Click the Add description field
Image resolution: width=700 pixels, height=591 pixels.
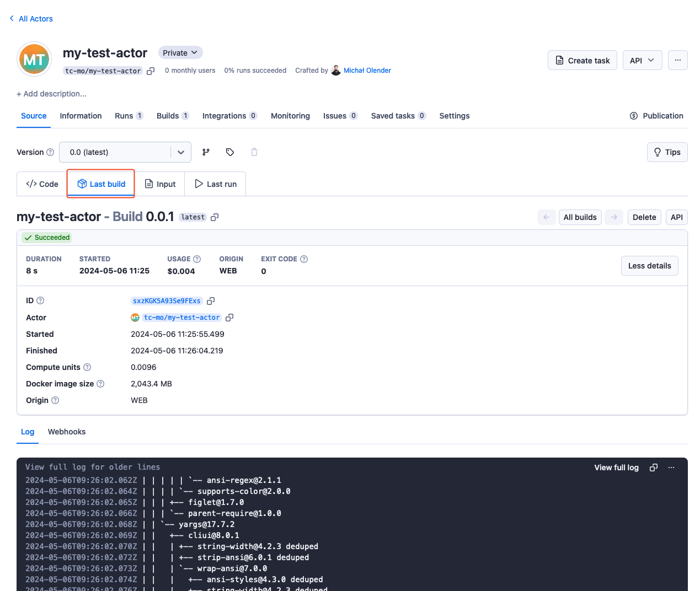tap(52, 94)
